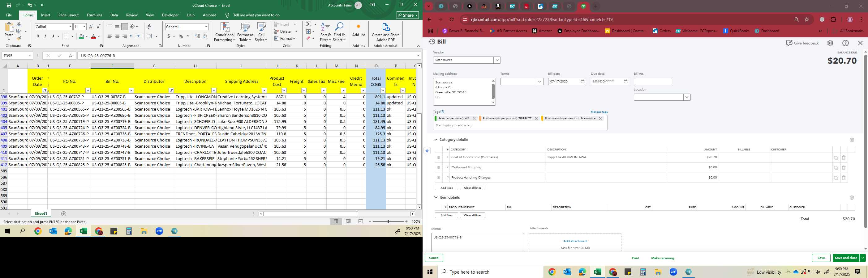Add a new sheet with the plus icon

(64, 214)
